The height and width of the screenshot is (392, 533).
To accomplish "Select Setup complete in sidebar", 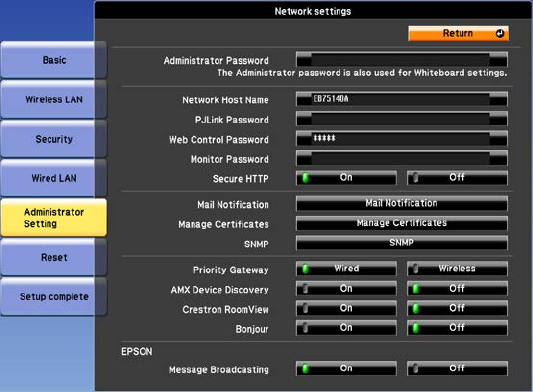I will pos(54,296).
